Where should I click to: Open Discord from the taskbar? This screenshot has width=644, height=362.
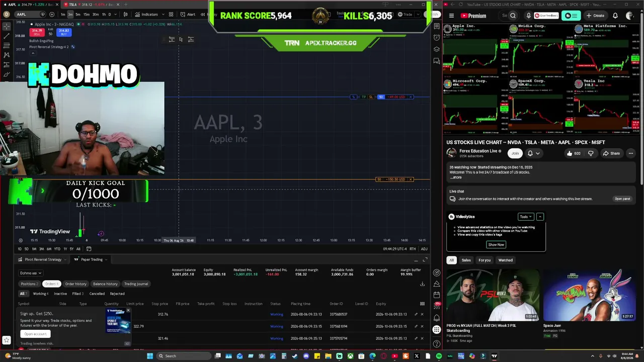click(x=306, y=356)
